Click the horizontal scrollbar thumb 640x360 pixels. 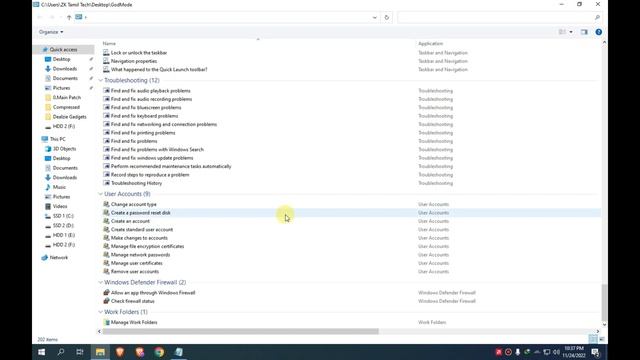tap(240, 331)
